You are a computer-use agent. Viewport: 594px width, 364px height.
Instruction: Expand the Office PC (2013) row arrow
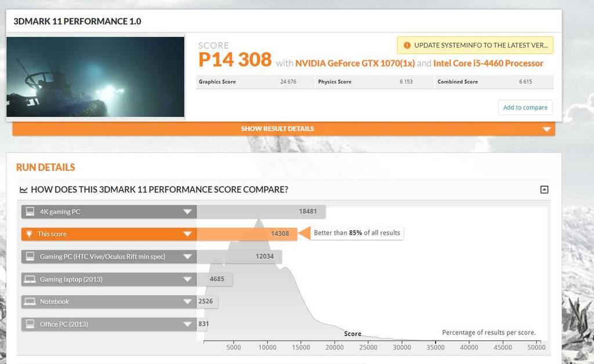click(187, 324)
